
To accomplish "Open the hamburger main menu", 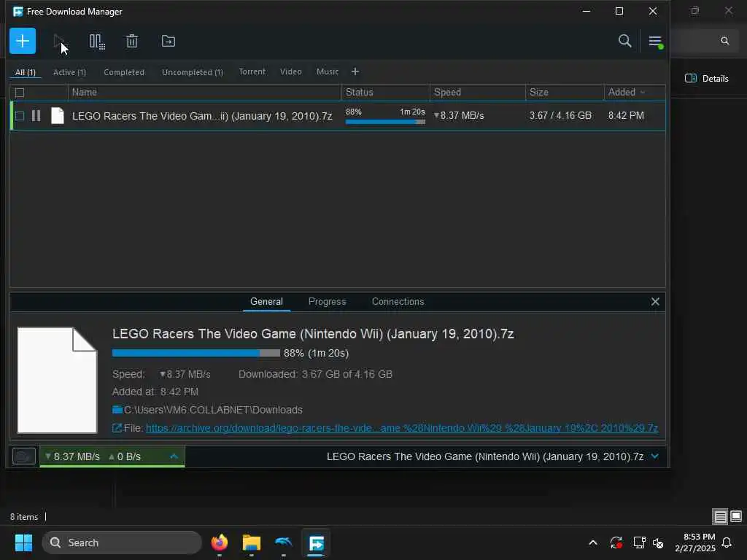I will 656,42.
